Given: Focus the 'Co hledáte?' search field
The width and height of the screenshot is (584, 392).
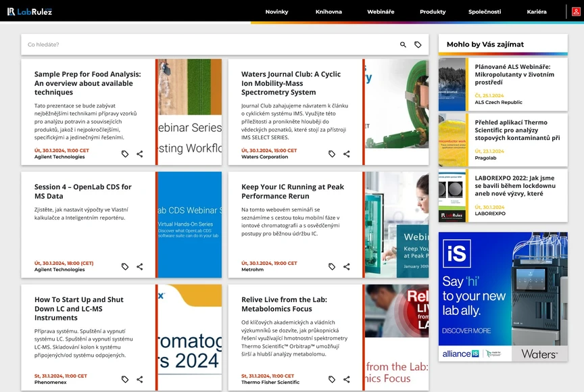Looking at the screenshot, I should (x=209, y=45).
